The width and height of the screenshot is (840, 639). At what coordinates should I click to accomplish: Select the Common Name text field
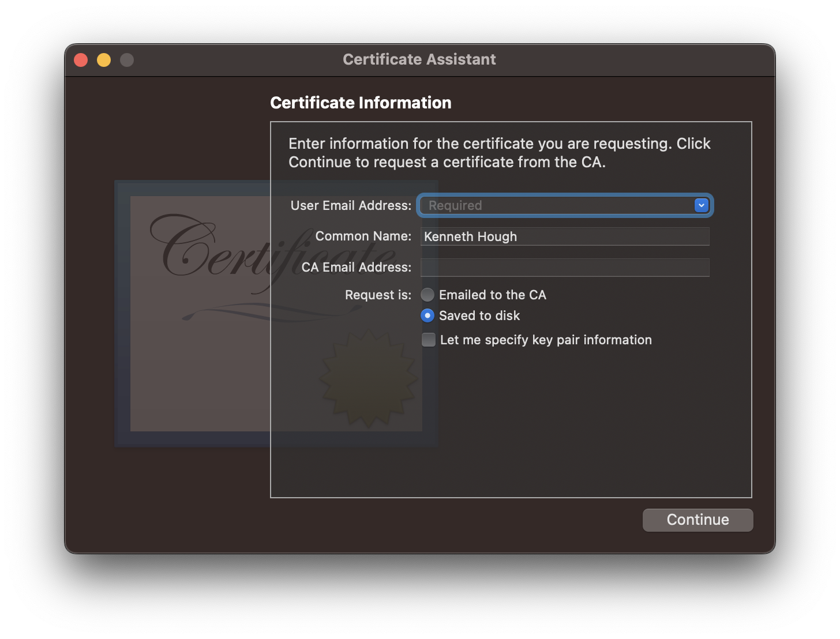(x=564, y=236)
